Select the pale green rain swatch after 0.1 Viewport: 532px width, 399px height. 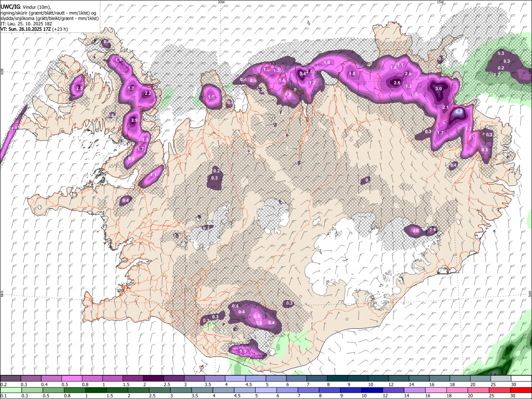[x=11, y=390]
